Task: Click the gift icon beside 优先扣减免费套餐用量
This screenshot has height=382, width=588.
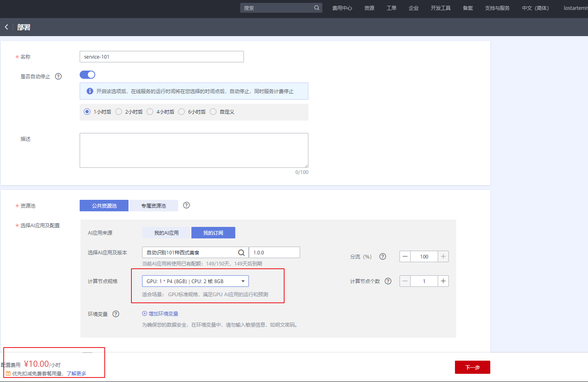Action: click(8, 373)
